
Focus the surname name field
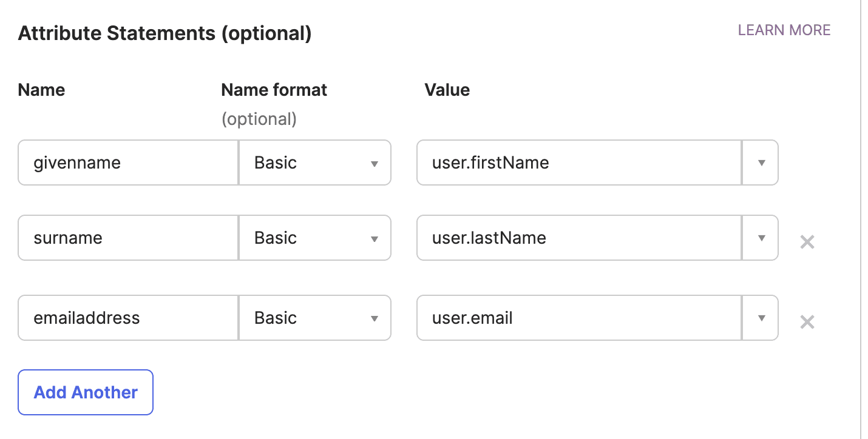tap(128, 238)
